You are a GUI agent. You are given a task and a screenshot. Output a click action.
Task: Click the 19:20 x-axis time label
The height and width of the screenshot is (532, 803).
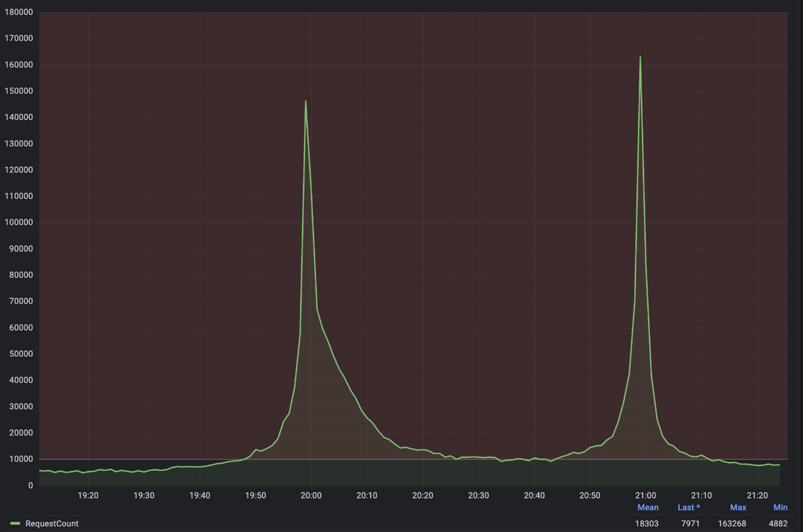[88, 496]
